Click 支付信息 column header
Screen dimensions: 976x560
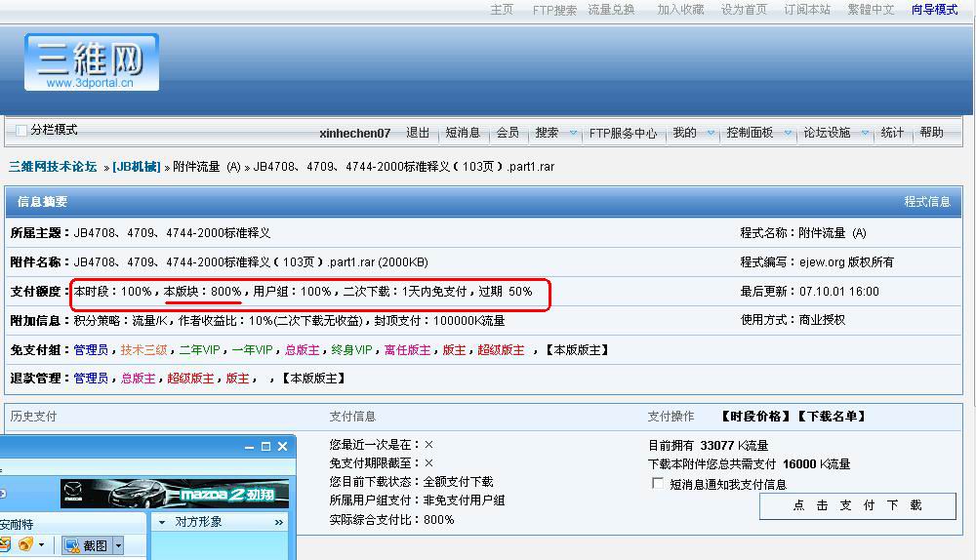(352, 417)
